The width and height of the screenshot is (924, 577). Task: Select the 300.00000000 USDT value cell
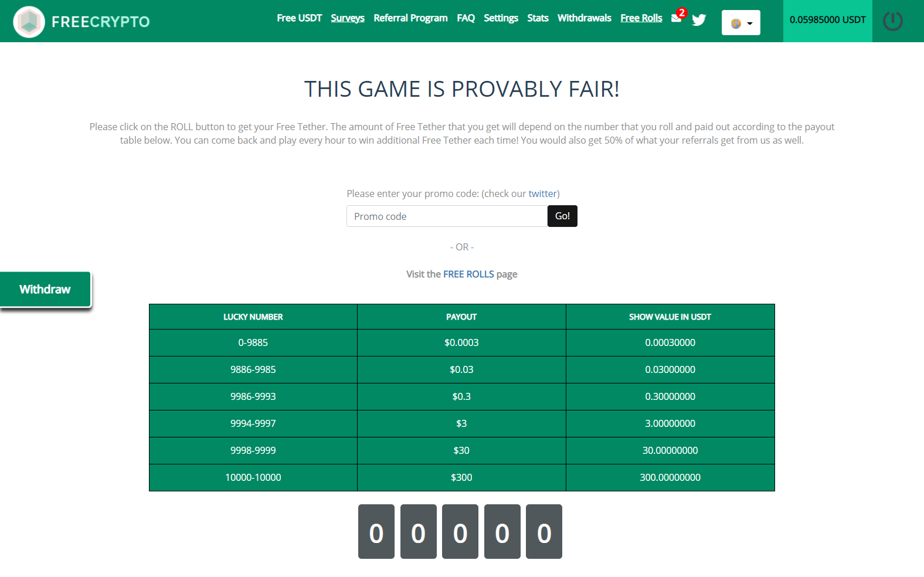pyautogui.click(x=670, y=477)
